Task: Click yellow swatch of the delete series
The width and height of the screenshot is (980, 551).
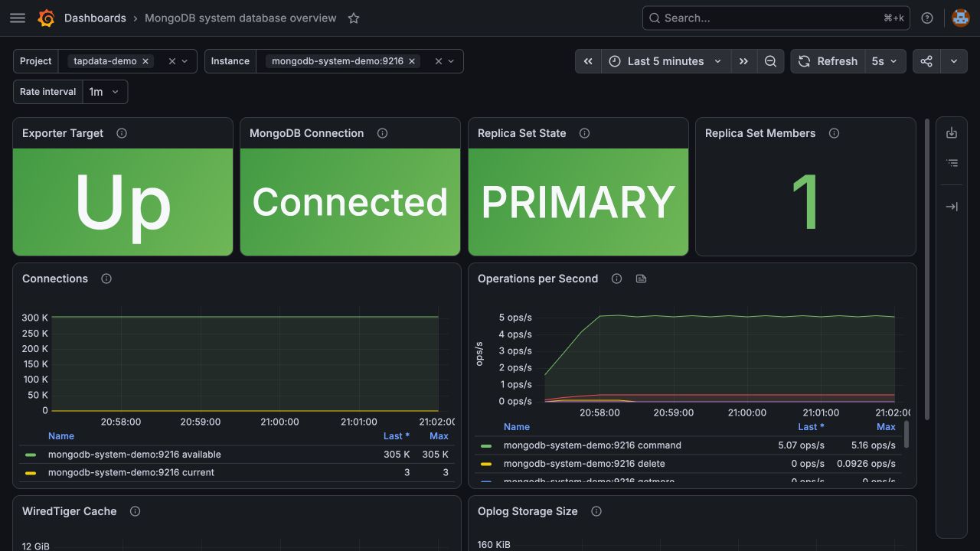Action: 486,464
